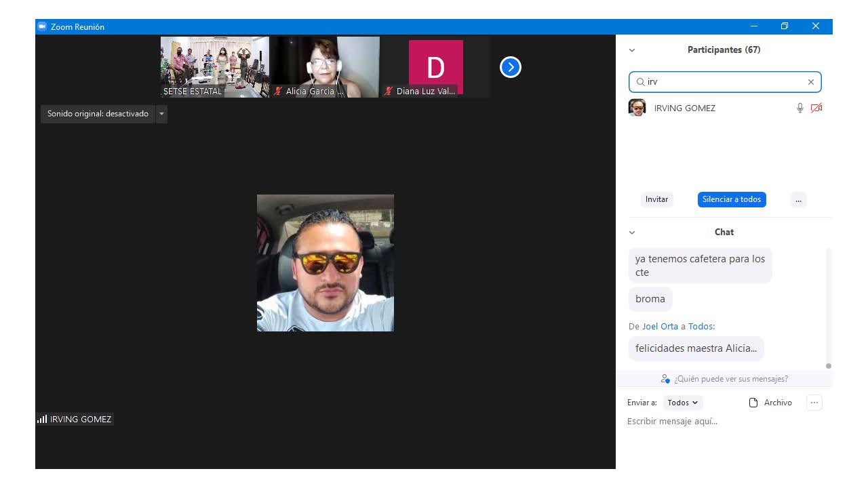This screenshot has width=868, height=488.
Task: Toggle IRVING GOMEZ microphone icon in the list
Action: [x=800, y=108]
